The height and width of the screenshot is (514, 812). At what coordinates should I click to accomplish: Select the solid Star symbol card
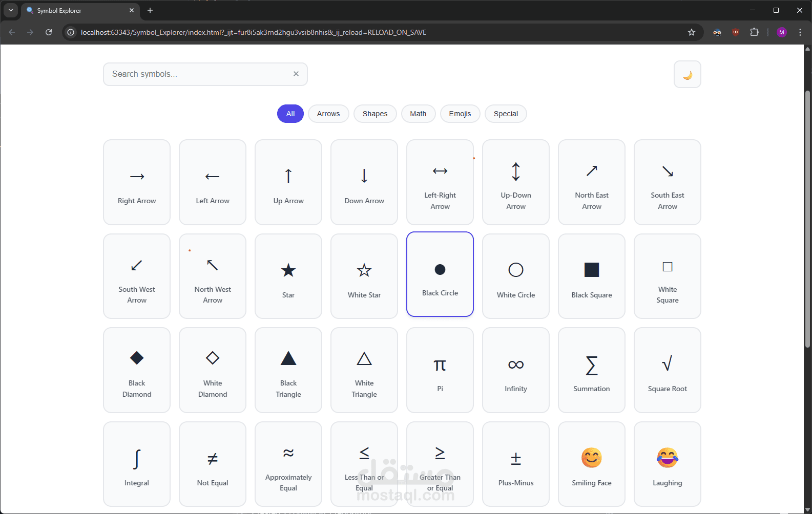tap(288, 276)
